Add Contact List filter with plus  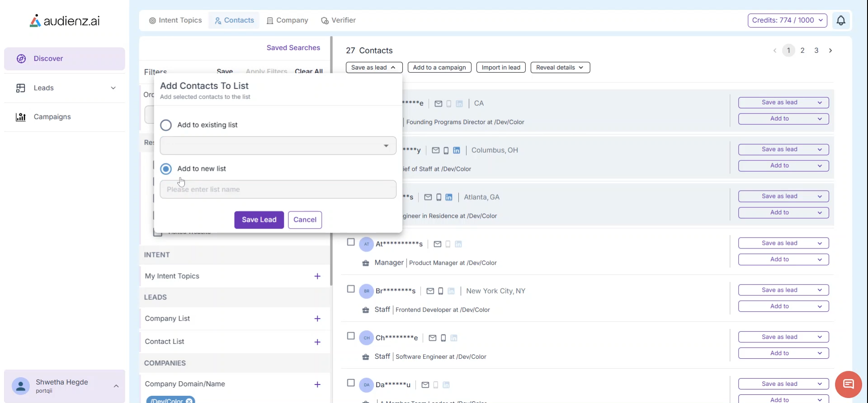tap(317, 342)
